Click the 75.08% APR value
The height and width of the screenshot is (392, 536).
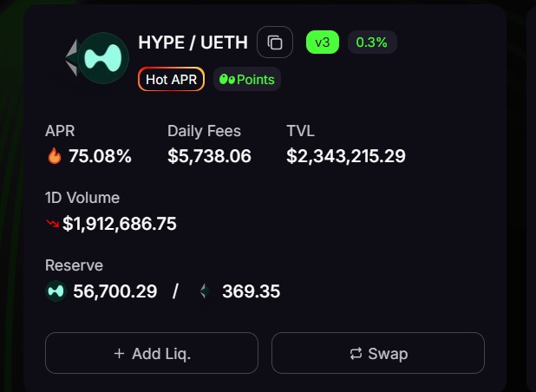(x=100, y=156)
